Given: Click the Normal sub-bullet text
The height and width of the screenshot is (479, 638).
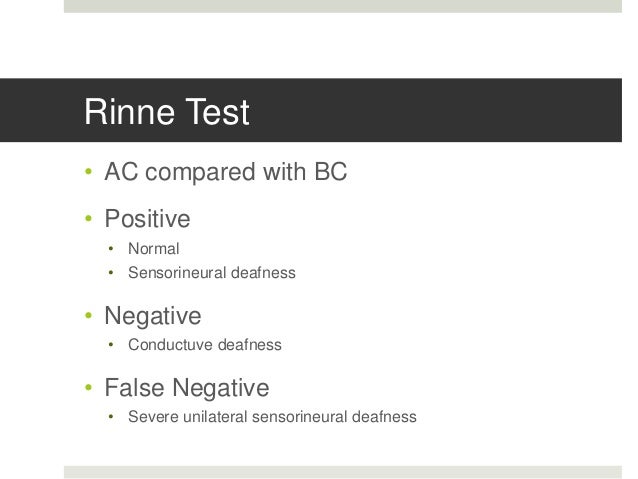Looking at the screenshot, I should 153,249.
